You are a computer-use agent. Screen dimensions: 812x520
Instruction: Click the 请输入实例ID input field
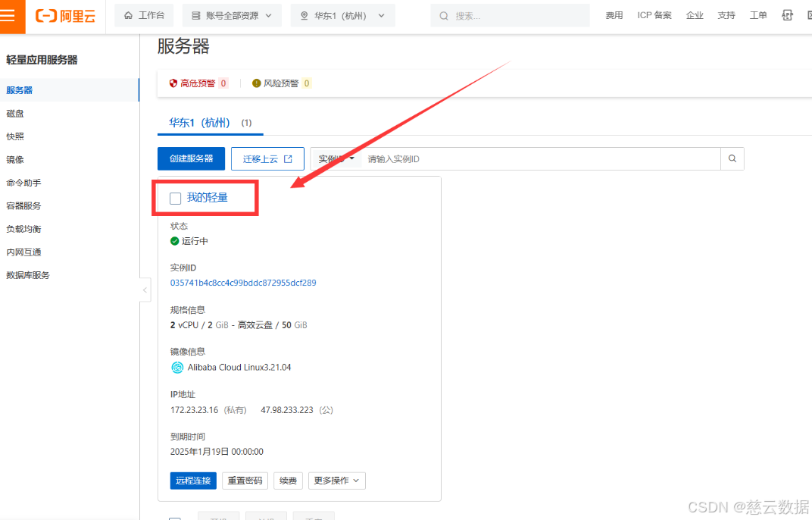(541, 158)
